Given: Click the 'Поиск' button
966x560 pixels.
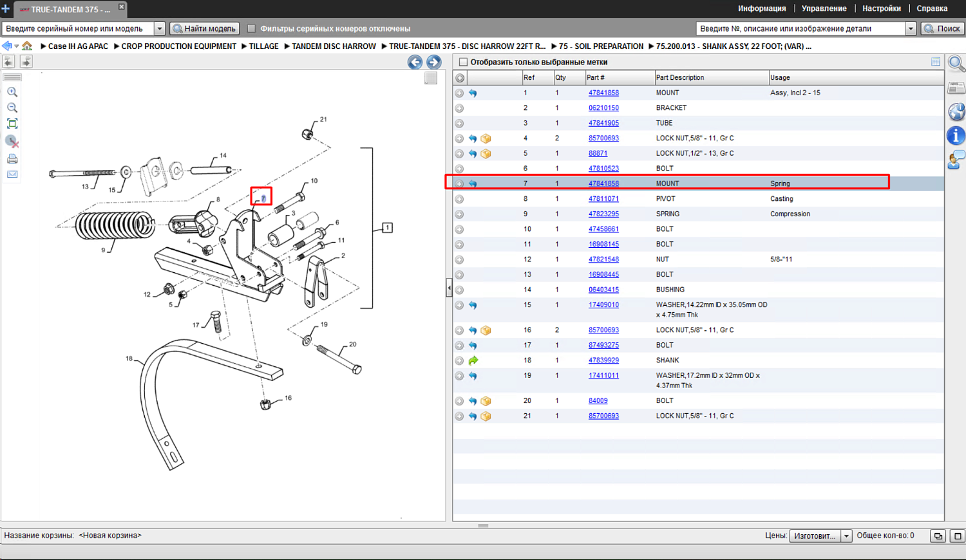Looking at the screenshot, I should coord(943,28).
